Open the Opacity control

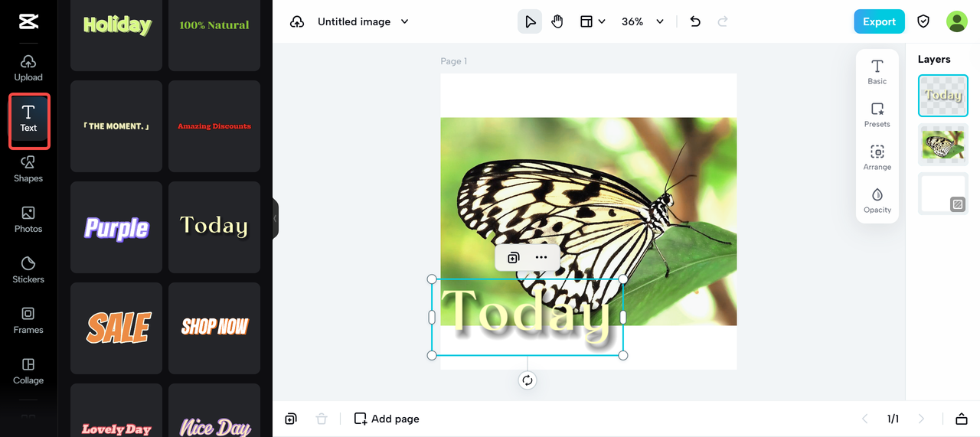tap(877, 200)
